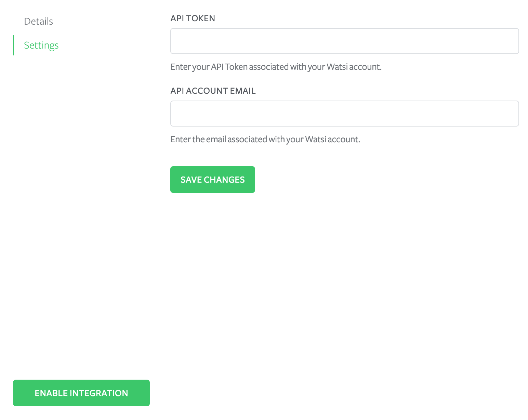Click the word INTEGRATION on bottom button
This screenshot has width=528, height=420.
(x=99, y=393)
